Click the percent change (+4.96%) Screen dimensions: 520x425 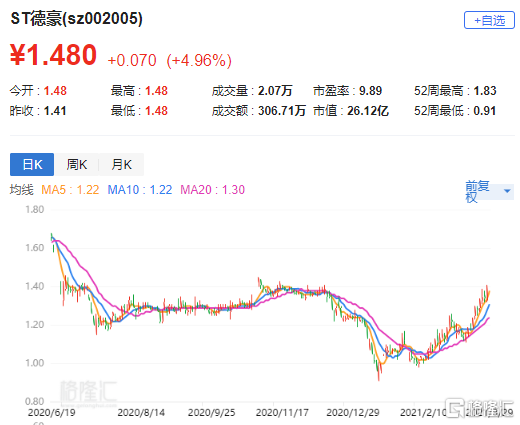pyautogui.click(x=199, y=61)
